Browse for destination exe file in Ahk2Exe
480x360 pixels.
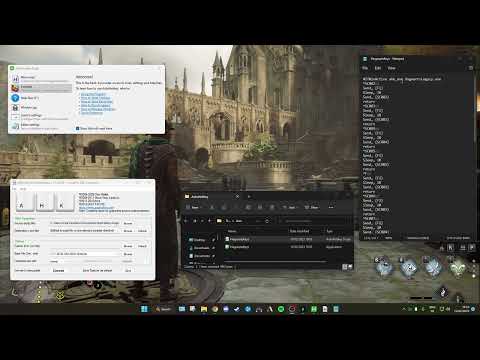pos(128,231)
